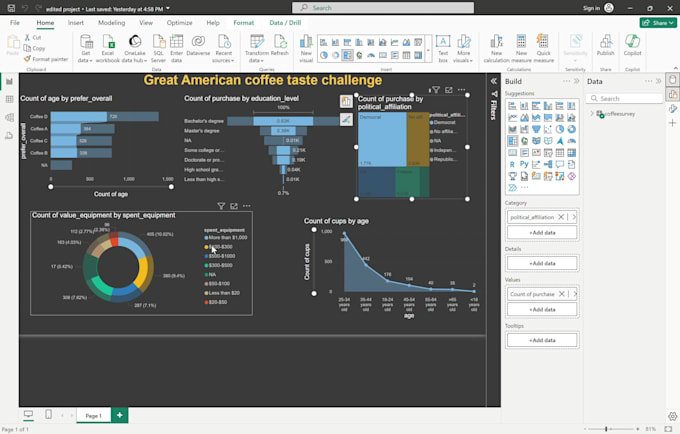The height and width of the screenshot is (434, 680).
Task: Collapse the Filters pane with chevron
Action: 493,81
